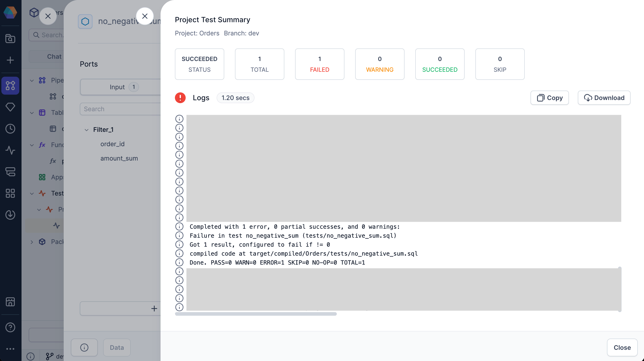Expand the Packages tree section

coord(32,242)
